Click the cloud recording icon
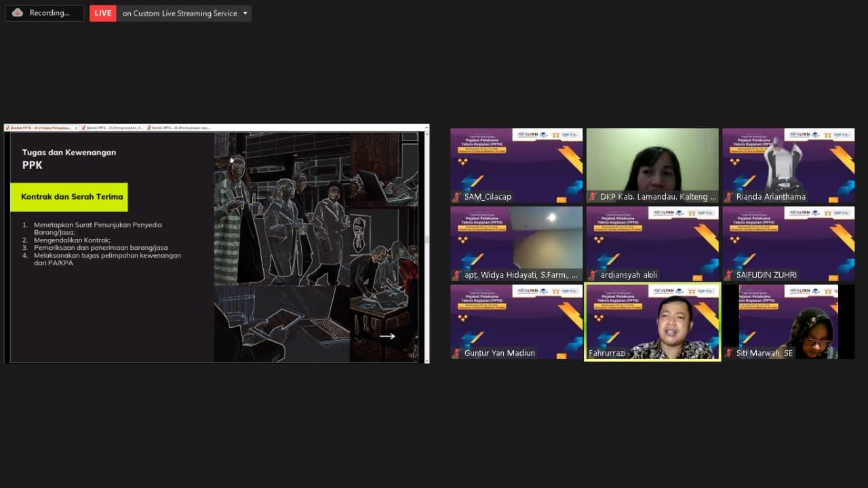Viewport: 868px width, 488px height. (18, 13)
